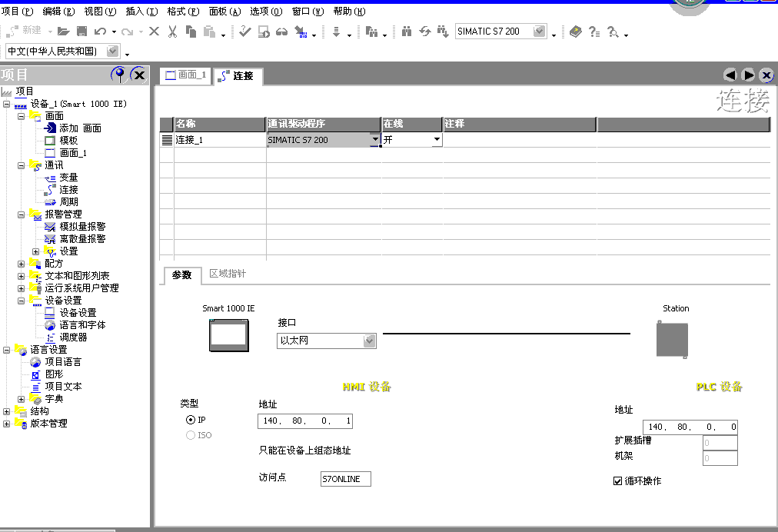The image size is (778, 532).
Task: Expand the 文本和图形列表 node
Action: [x=21, y=276]
